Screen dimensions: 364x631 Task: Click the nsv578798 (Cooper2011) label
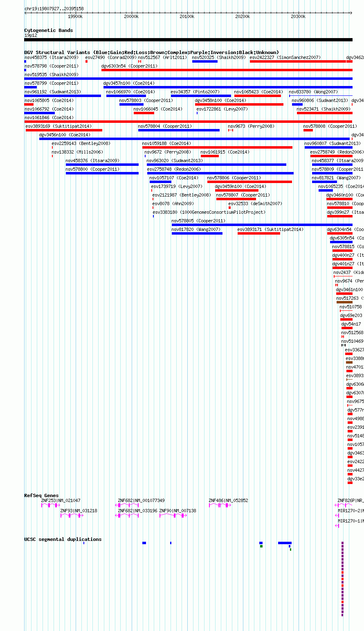[x=52, y=66]
